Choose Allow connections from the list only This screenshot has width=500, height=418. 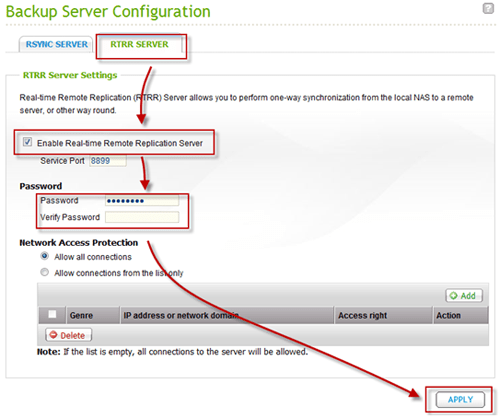pos(44,272)
